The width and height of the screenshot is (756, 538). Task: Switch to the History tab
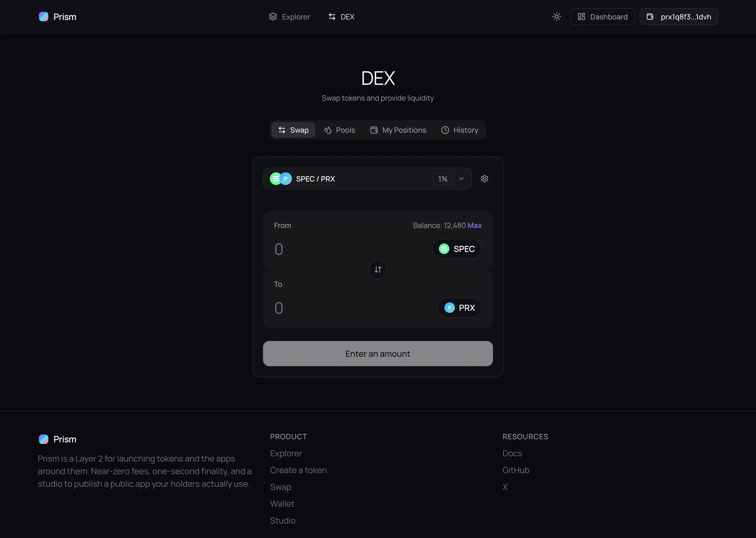[459, 130]
